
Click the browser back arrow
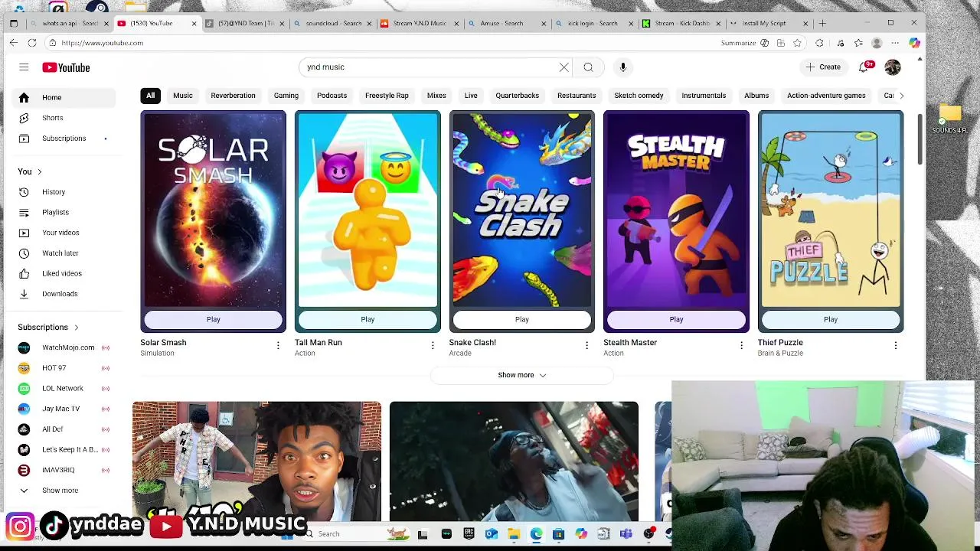coord(13,43)
